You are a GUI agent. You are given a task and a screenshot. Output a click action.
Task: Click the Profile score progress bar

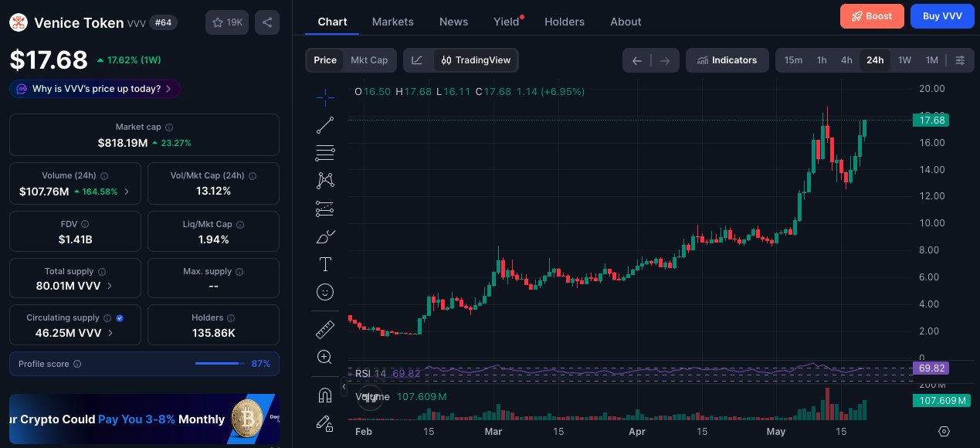point(220,364)
